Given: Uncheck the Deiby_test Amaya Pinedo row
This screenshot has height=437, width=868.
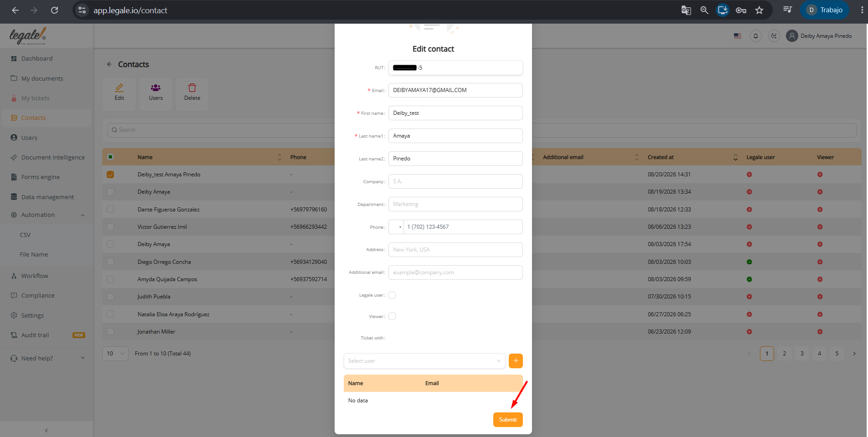Looking at the screenshot, I should [x=110, y=175].
